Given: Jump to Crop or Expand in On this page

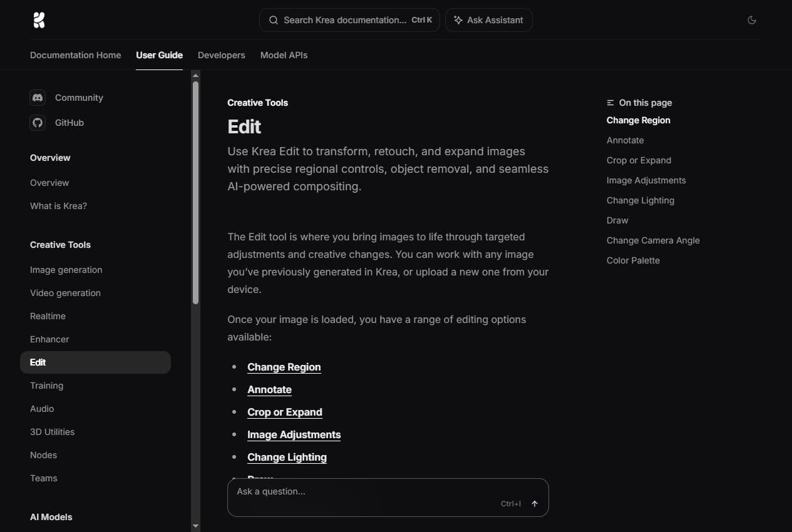Looking at the screenshot, I should tap(639, 160).
